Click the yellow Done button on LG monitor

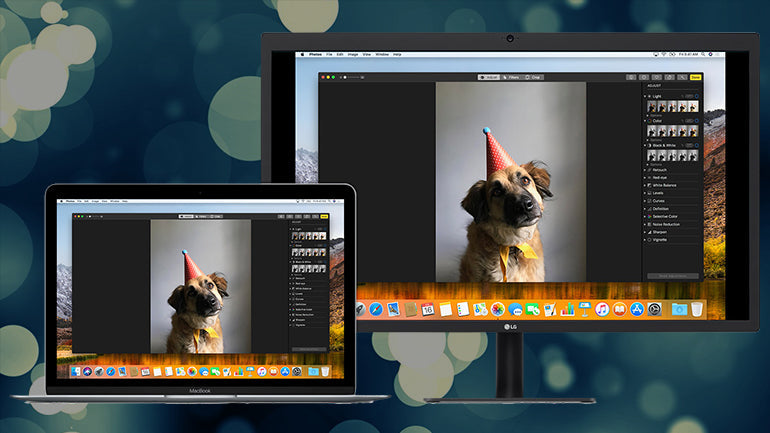[695, 77]
